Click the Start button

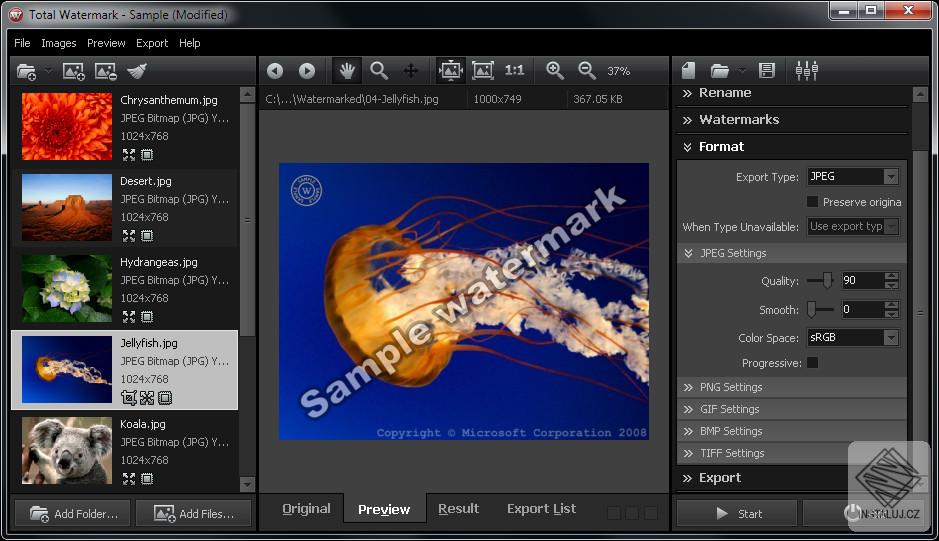pyautogui.click(x=737, y=514)
